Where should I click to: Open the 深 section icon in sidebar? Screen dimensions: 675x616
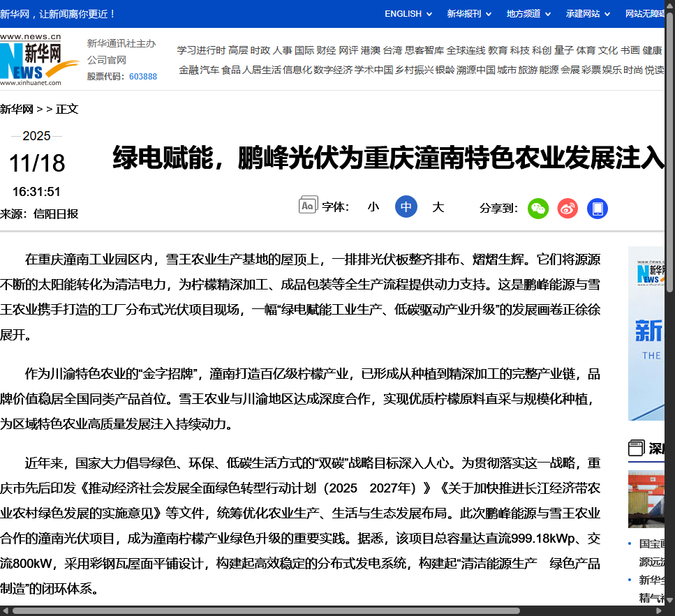pyautogui.click(x=636, y=449)
